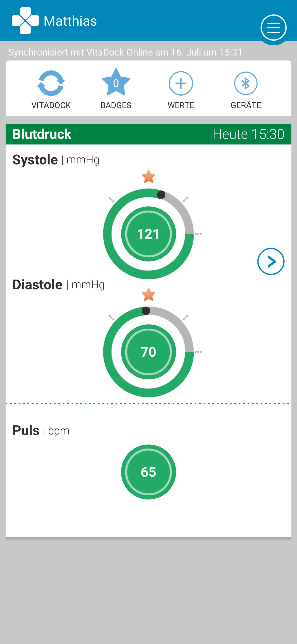Open the Badges star icon
297x644 pixels.
click(116, 83)
